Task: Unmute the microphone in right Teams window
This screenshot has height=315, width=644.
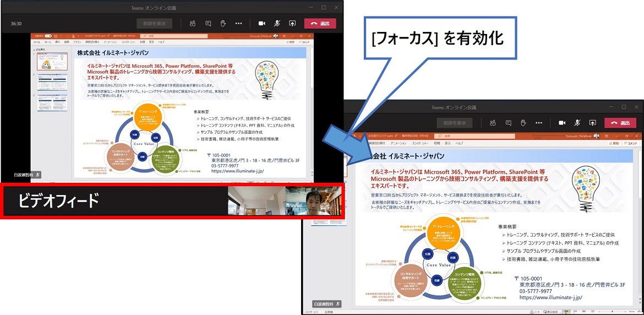Action: (x=577, y=123)
